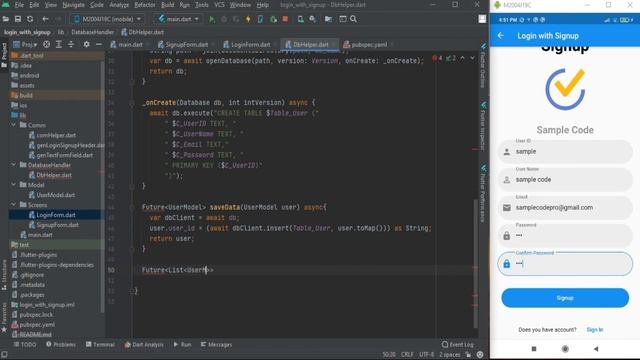Open the TODO tool window
This screenshot has height=360, width=640.
click(24, 344)
